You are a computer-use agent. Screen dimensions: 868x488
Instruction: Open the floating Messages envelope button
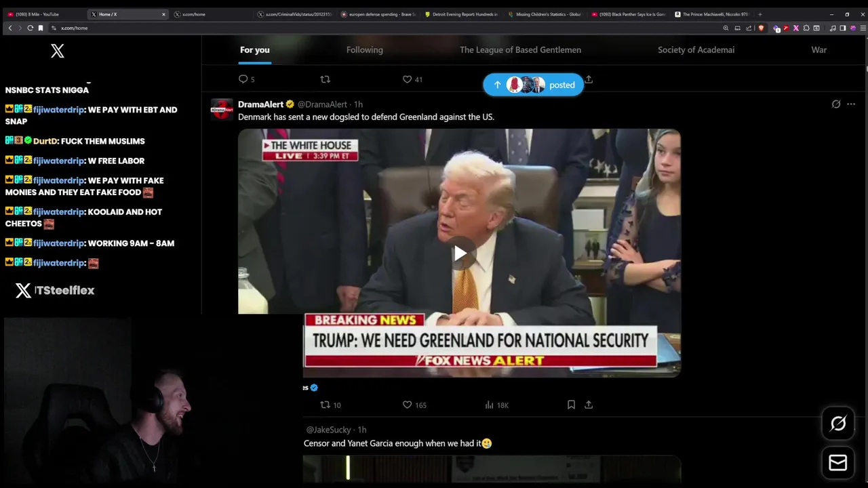(x=838, y=463)
